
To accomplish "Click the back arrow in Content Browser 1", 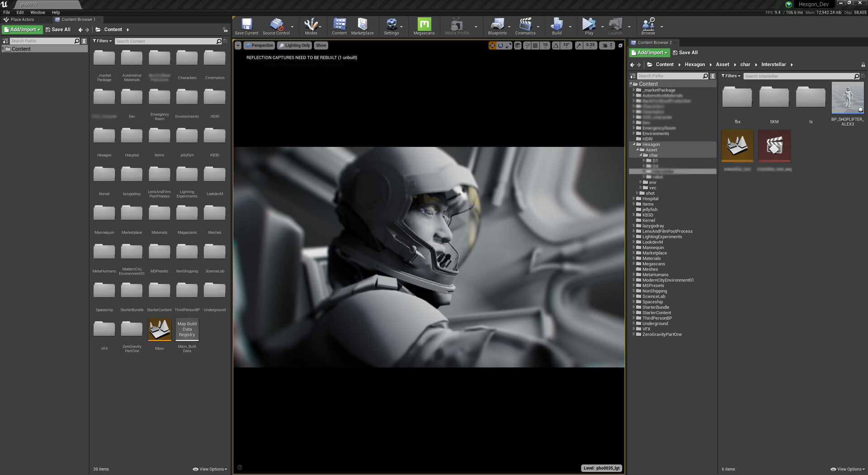I will [80, 30].
